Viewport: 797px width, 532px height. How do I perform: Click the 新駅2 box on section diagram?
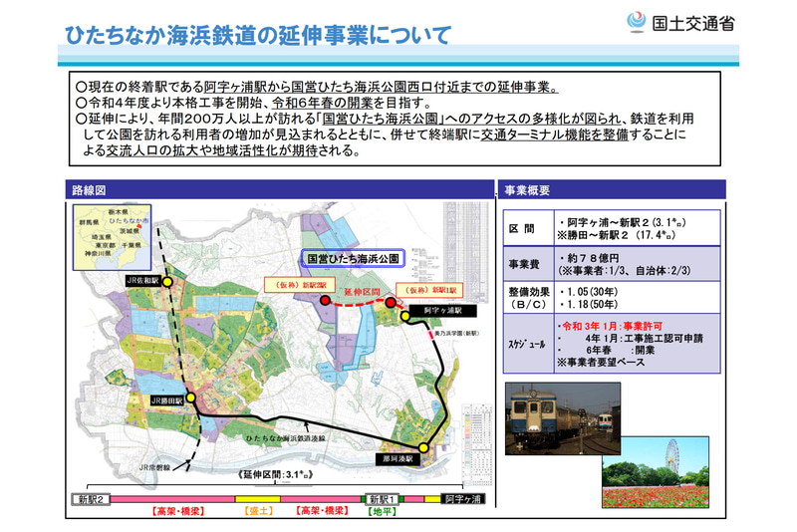pos(91,499)
